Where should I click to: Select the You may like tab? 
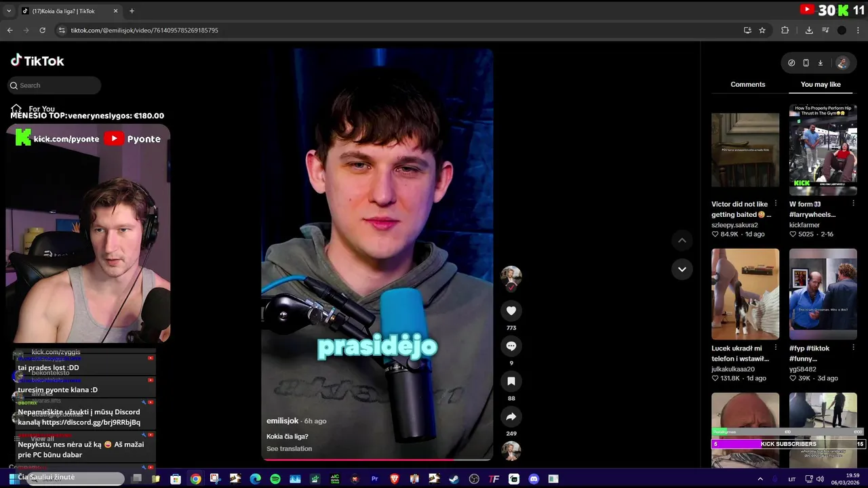(x=821, y=84)
